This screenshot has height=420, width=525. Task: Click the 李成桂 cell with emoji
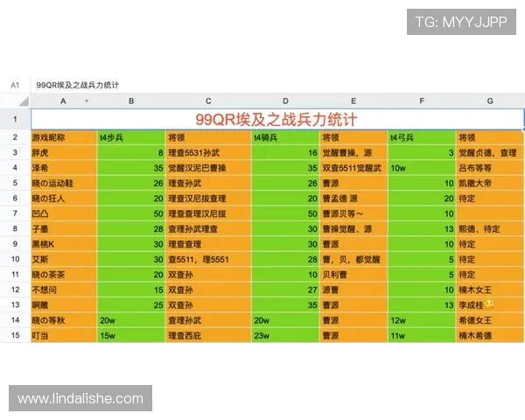490,305
